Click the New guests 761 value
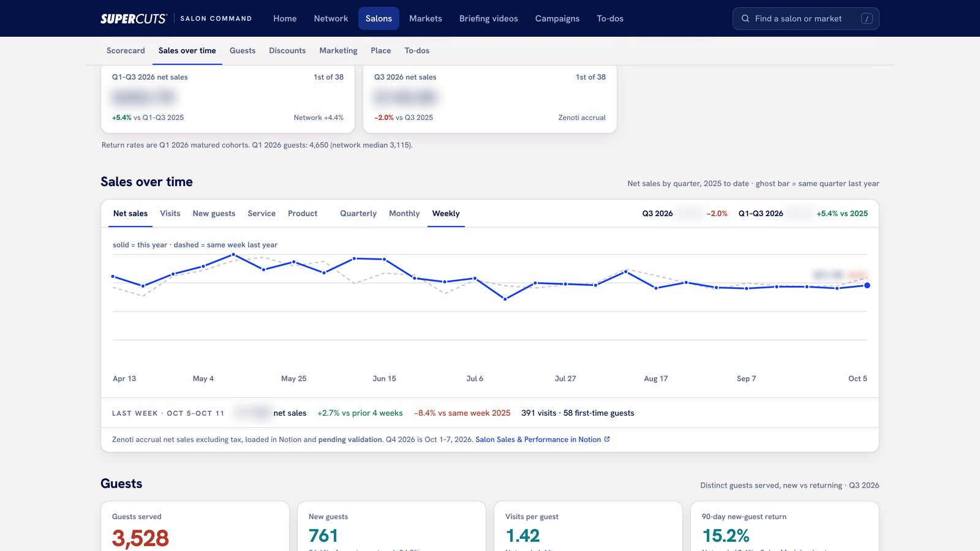This screenshot has width=980, height=551. click(x=323, y=536)
